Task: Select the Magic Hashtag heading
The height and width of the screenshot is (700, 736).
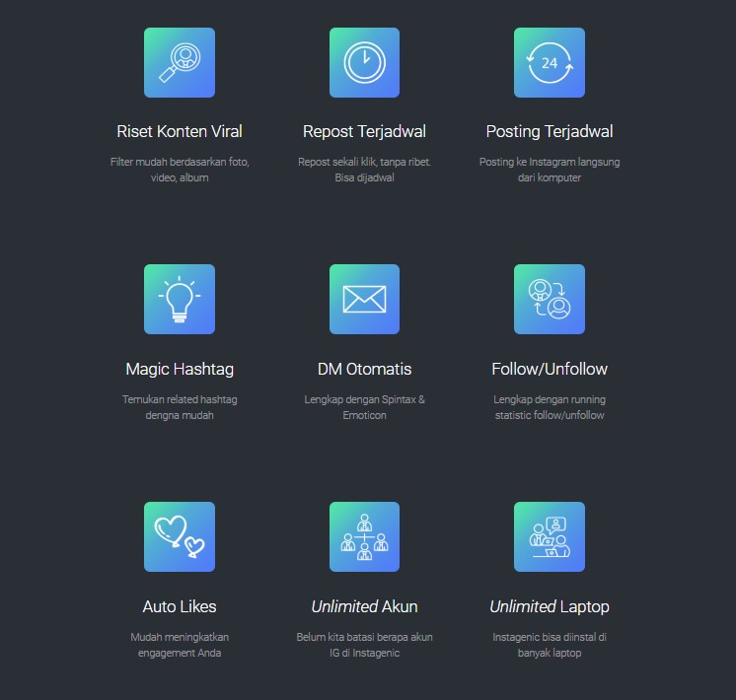Action: point(180,370)
